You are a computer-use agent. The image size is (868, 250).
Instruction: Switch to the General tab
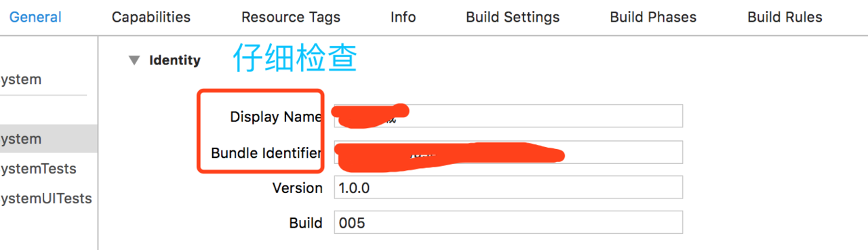pos(35,17)
